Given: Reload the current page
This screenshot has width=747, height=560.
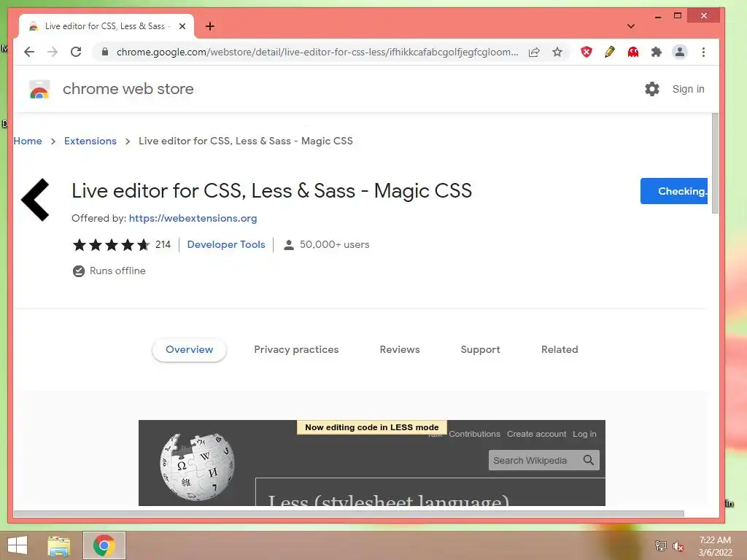Looking at the screenshot, I should 76,52.
